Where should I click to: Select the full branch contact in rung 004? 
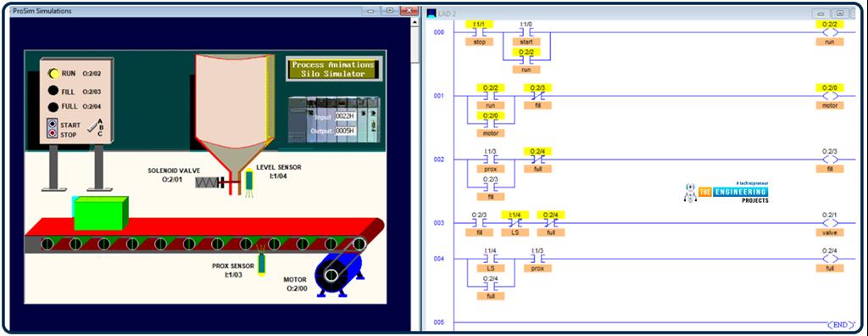click(491, 286)
